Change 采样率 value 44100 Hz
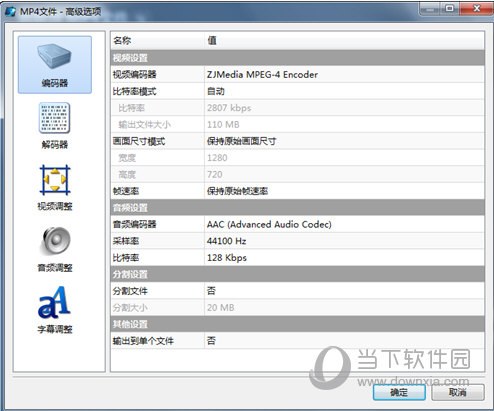The height and width of the screenshot is (411, 494). (x=344, y=241)
